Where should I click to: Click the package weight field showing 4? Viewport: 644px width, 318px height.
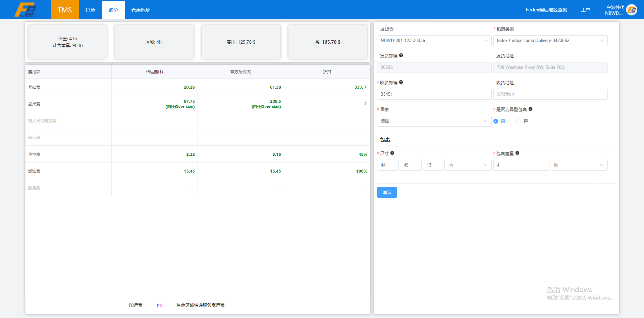click(521, 165)
